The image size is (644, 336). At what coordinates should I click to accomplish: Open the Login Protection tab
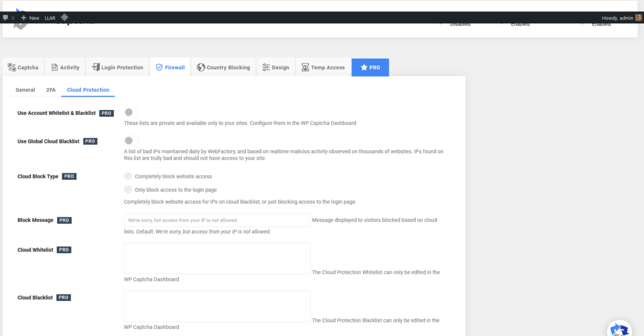(117, 67)
